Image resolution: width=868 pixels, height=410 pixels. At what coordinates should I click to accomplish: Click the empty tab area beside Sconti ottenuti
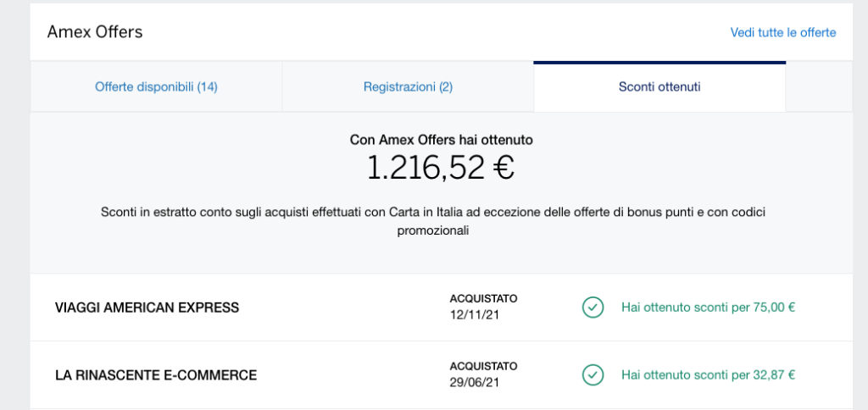[x=819, y=87]
